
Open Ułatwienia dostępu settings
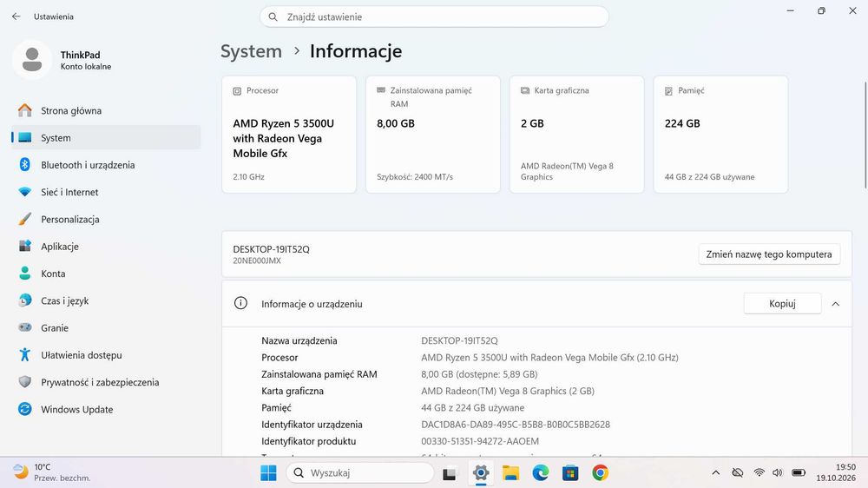click(x=106, y=355)
